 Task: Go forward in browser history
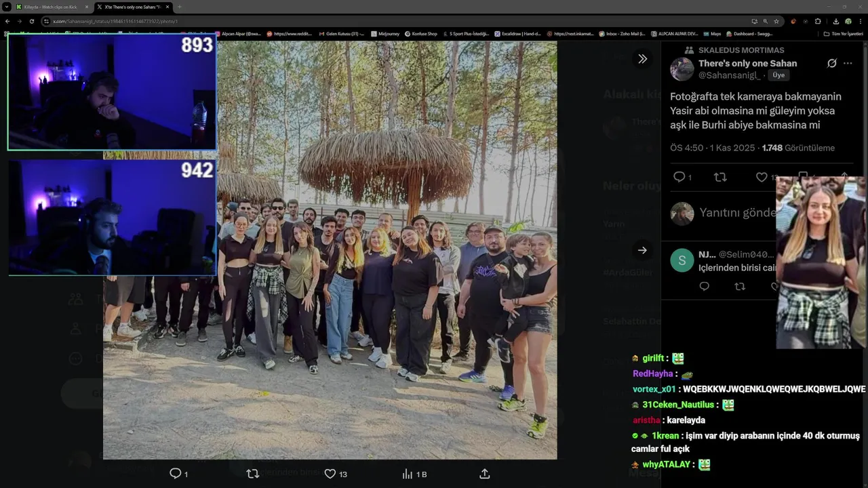coord(19,21)
